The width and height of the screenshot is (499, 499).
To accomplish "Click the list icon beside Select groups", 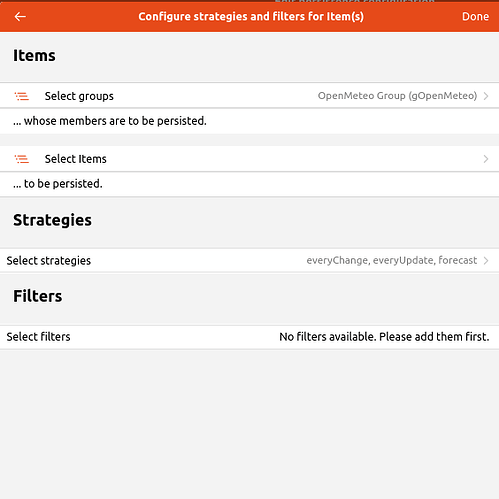I will tap(22, 96).
